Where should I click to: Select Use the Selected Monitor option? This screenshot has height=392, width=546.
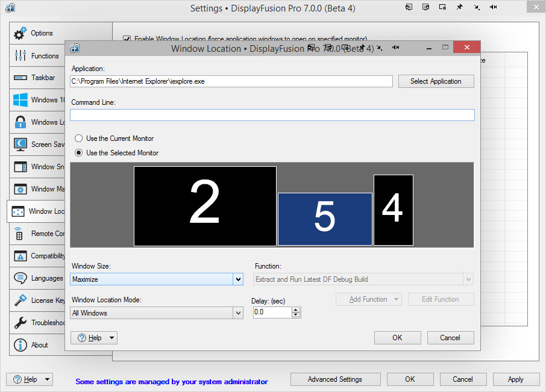pyautogui.click(x=78, y=153)
